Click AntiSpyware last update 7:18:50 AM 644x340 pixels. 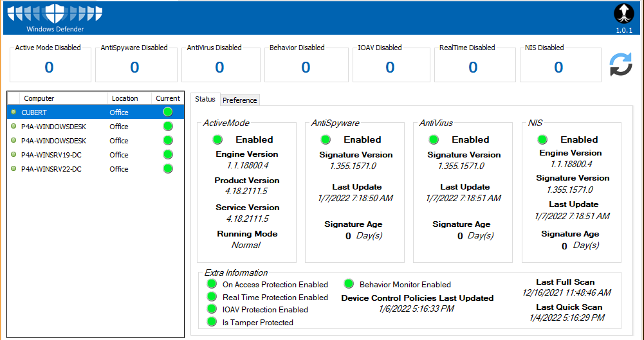(355, 198)
